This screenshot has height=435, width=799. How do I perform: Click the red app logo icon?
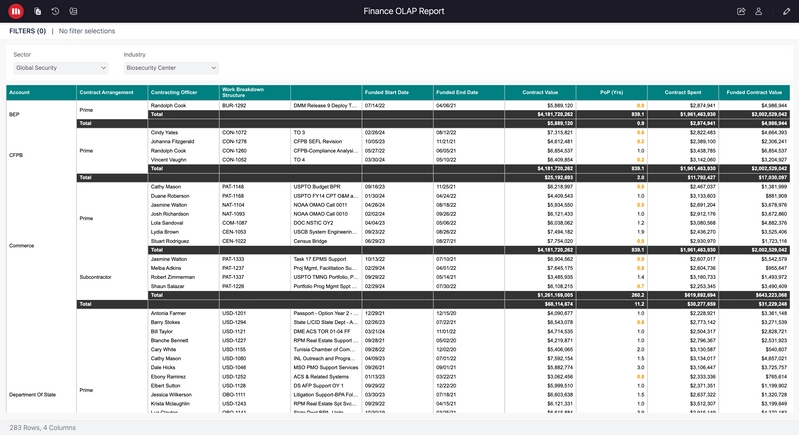coord(16,11)
